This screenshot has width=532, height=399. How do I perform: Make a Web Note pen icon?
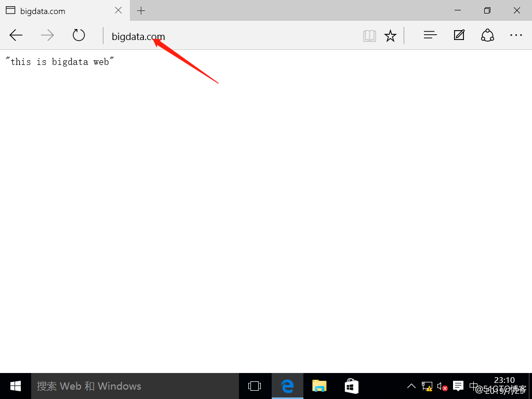pyautogui.click(x=459, y=35)
